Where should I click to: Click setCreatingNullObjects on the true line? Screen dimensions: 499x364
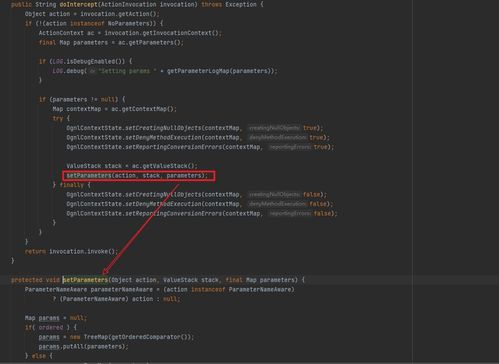tap(163, 128)
